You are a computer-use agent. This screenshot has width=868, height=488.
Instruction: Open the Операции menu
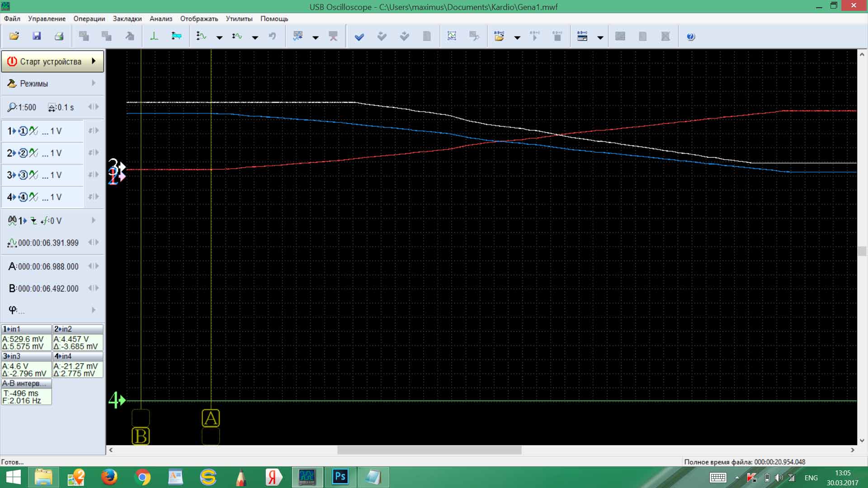tap(89, 19)
